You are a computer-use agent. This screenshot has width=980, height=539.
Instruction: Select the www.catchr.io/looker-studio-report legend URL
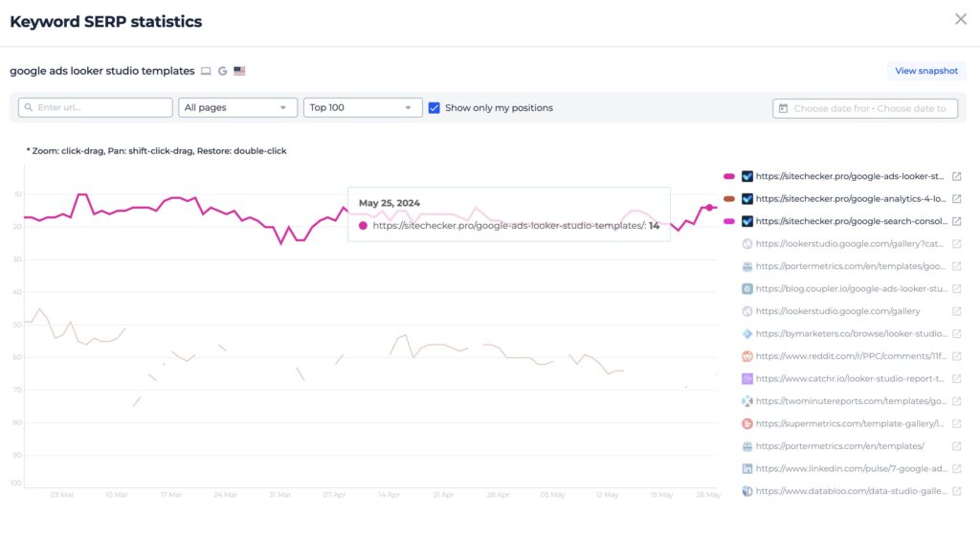(850, 379)
